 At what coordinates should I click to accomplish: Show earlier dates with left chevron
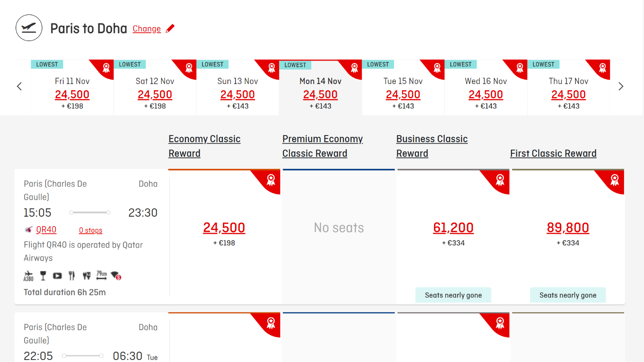pos(19,86)
